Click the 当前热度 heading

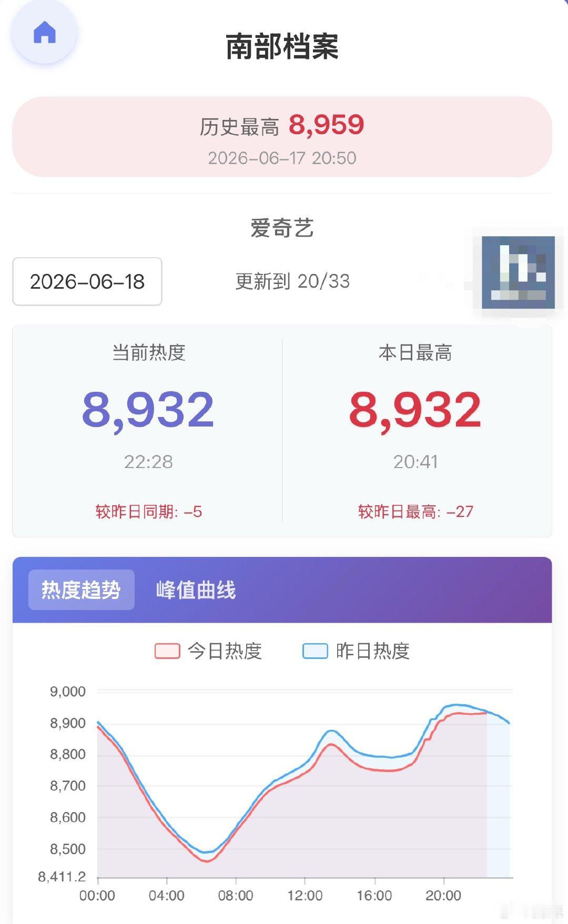coord(149,352)
